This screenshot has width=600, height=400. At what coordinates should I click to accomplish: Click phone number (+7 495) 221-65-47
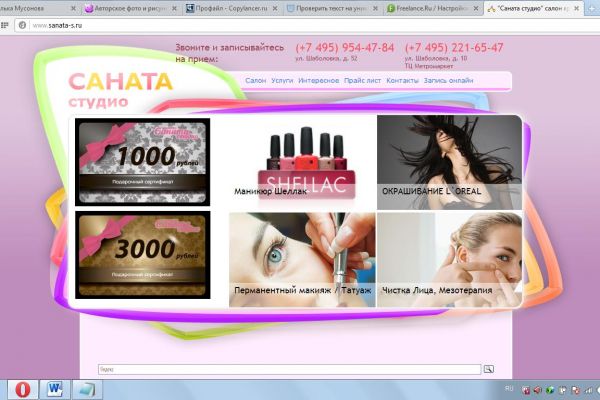pyautogui.click(x=454, y=48)
